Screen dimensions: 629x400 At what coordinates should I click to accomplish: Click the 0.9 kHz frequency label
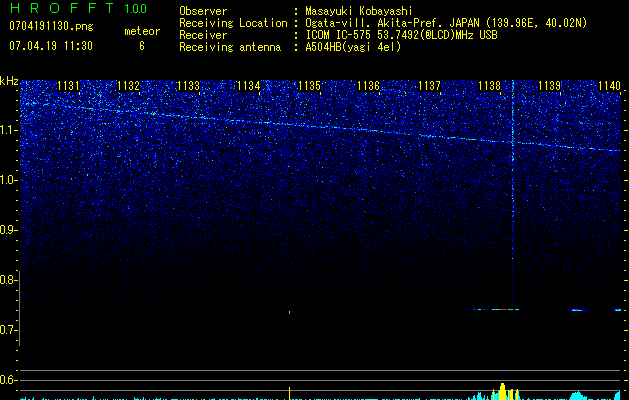point(9,230)
